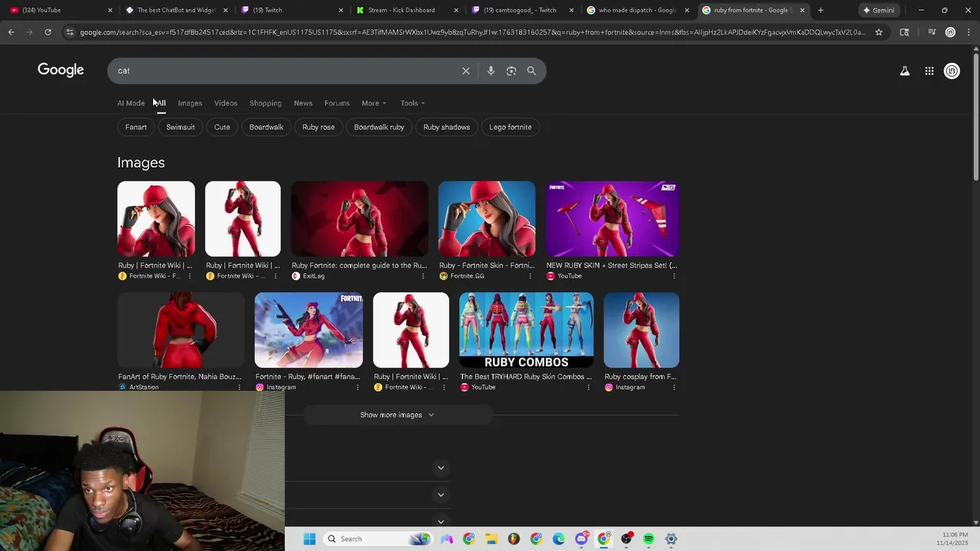The image size is (980, 551).
Task: Open Search Labs flask icon
Action: [904, 71]
